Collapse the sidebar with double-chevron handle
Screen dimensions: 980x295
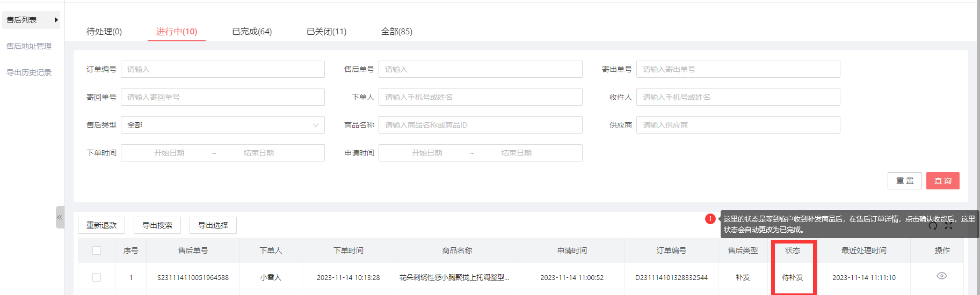(60, 217)
